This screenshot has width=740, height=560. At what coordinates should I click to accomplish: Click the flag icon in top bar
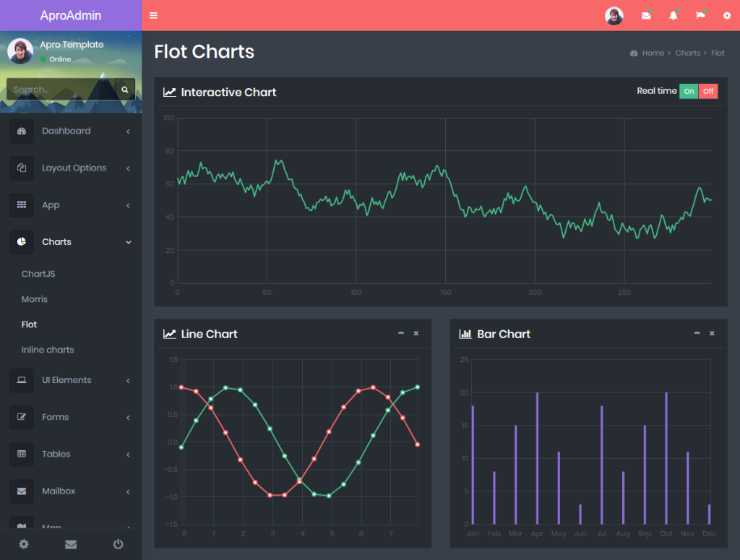point(700,16)
